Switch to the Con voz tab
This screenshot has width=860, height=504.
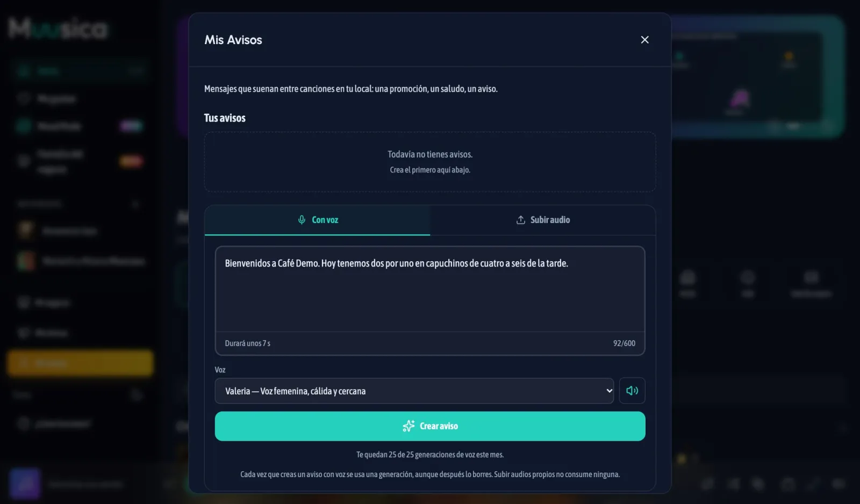click(x=317, y=220)
